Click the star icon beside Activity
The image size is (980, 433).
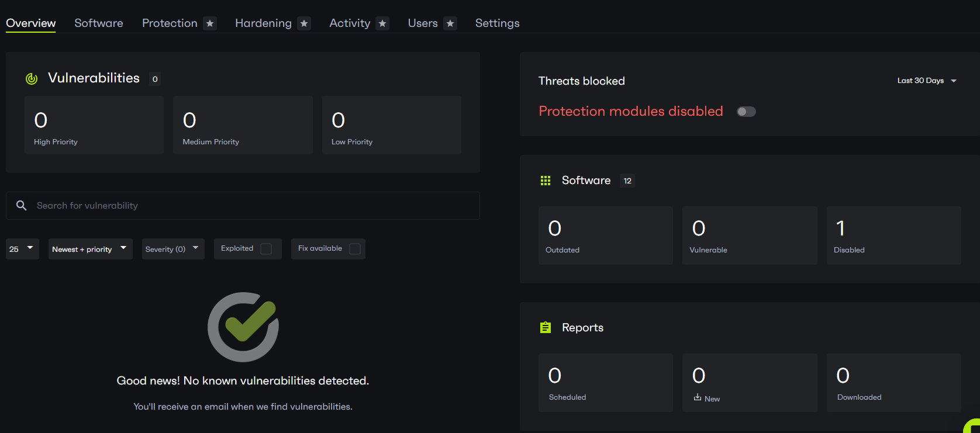pos(382,23)
